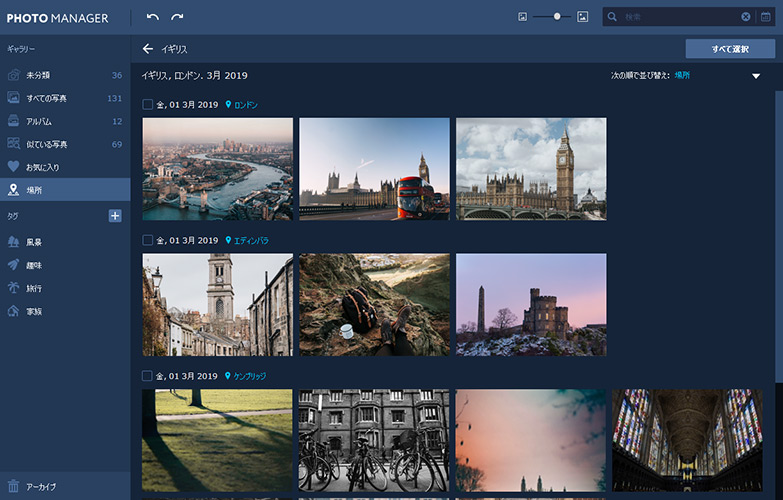Check the エディンバラ group checkbox
This screenshot has width=783, height=500.
(x=147, y=240)
